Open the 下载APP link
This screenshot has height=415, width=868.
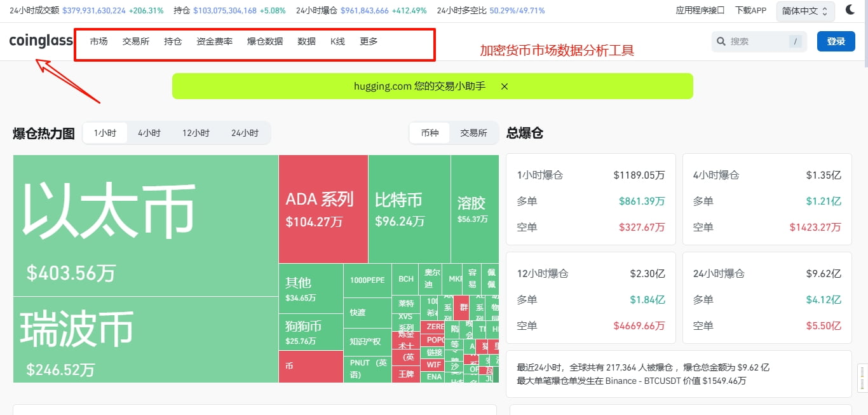pos(750,10)
